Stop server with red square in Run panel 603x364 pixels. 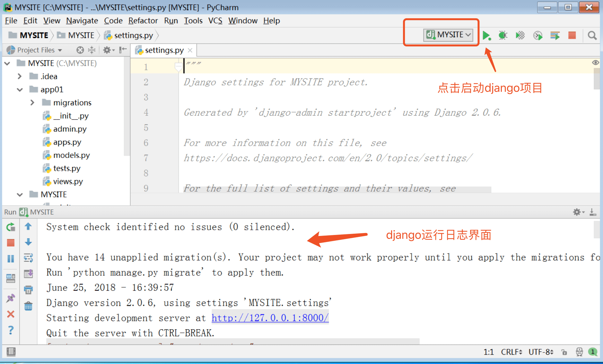(x=11, y=243)
